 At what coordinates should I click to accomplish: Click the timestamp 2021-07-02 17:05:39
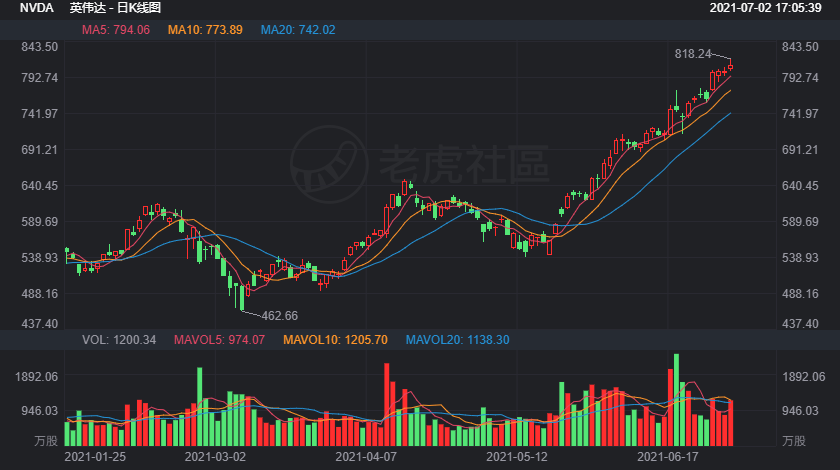(x=765, y=8)
